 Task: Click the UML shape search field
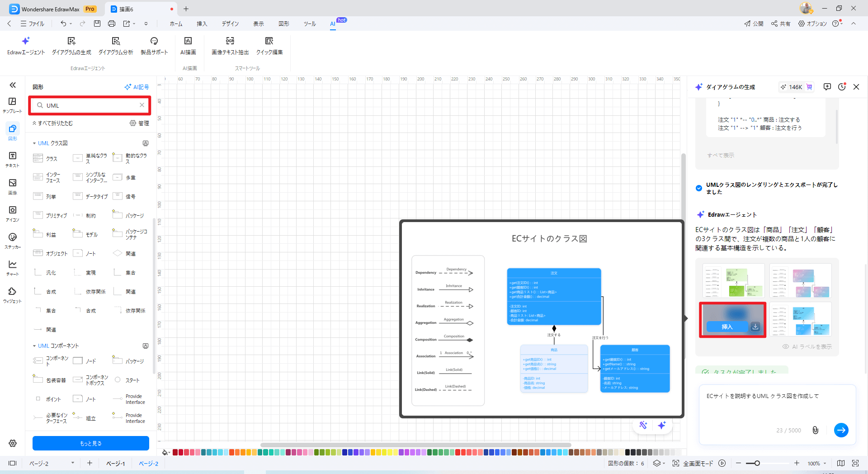[90, 105]
